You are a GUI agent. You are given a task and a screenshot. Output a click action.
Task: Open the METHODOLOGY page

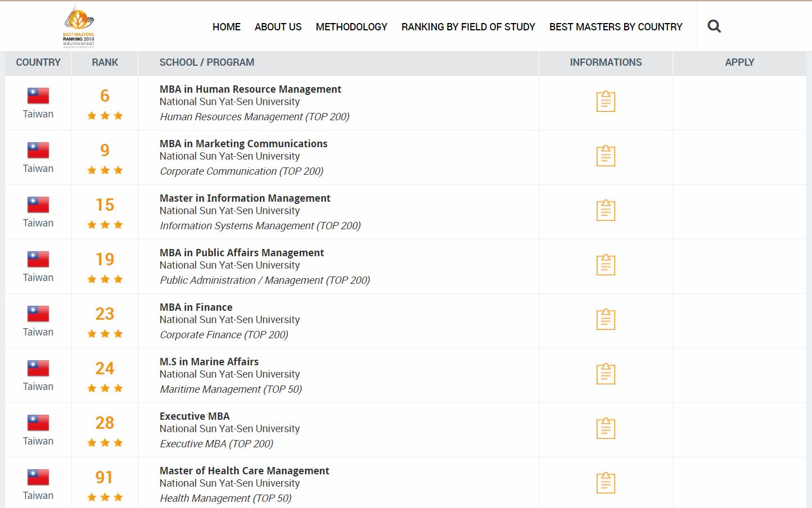[351, 27]
